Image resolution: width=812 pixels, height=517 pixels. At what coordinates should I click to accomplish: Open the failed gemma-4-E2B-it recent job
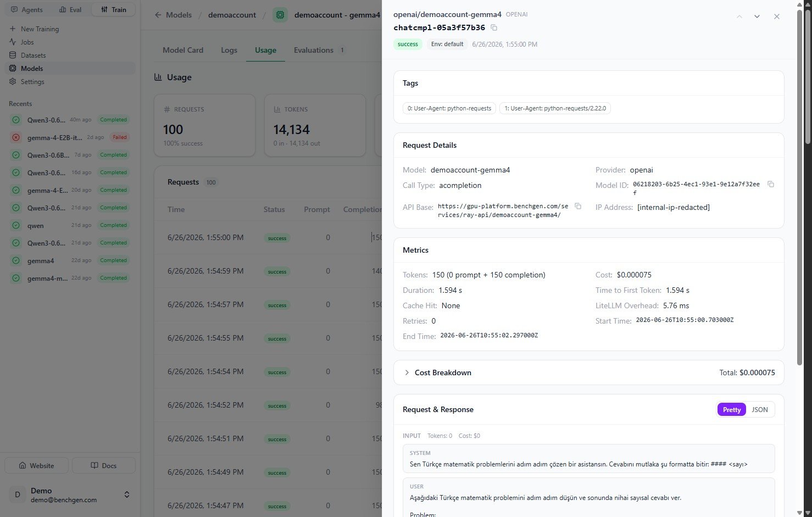(70, 137)
